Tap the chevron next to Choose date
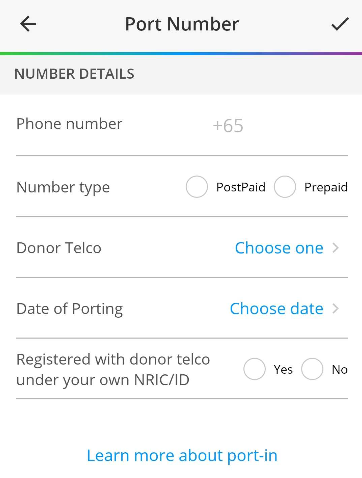Image resolution: width=362 pixels, height=478 pixels. (x=336, y=309)
